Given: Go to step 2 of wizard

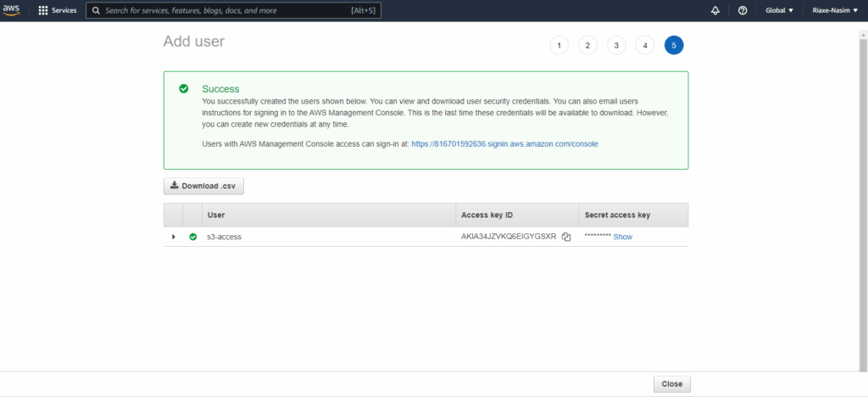Looking at the screenshot, I should [587, 46].
